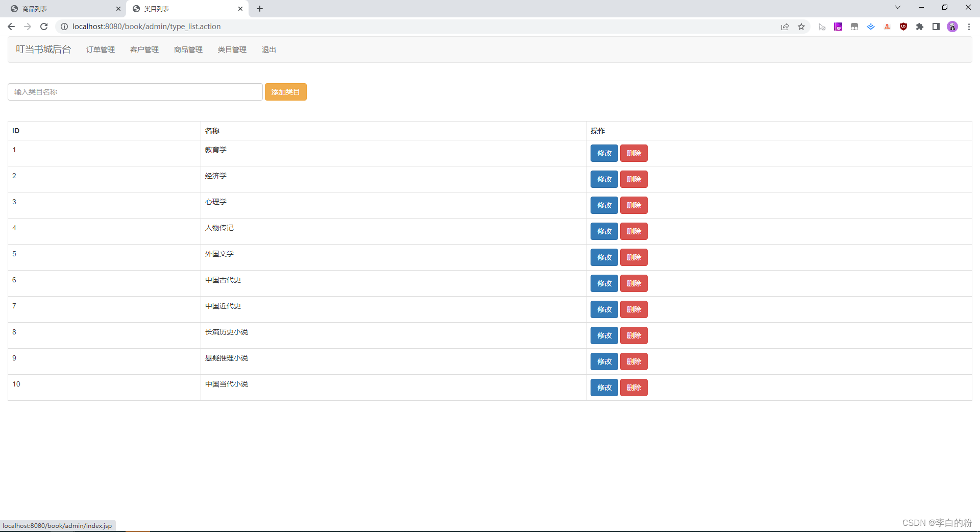Select the 外国文学 name cell
The width and height of the screenshot is (980, 532).
point(394,257)
